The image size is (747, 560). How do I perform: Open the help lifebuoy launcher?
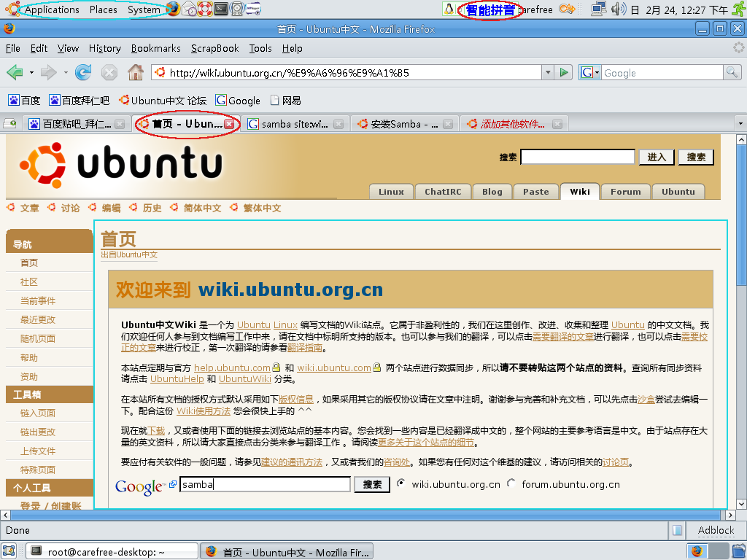[205, 9]
